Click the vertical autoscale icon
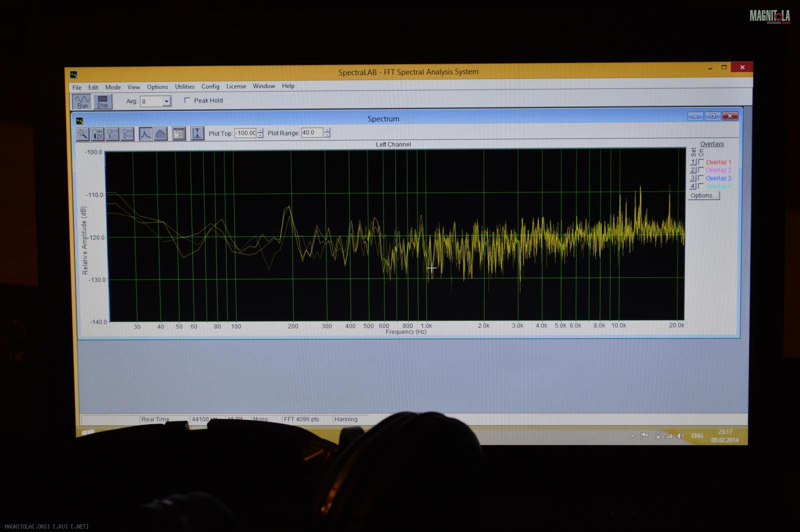The width and height of the screenshot is (800, 532). [197, 133]
